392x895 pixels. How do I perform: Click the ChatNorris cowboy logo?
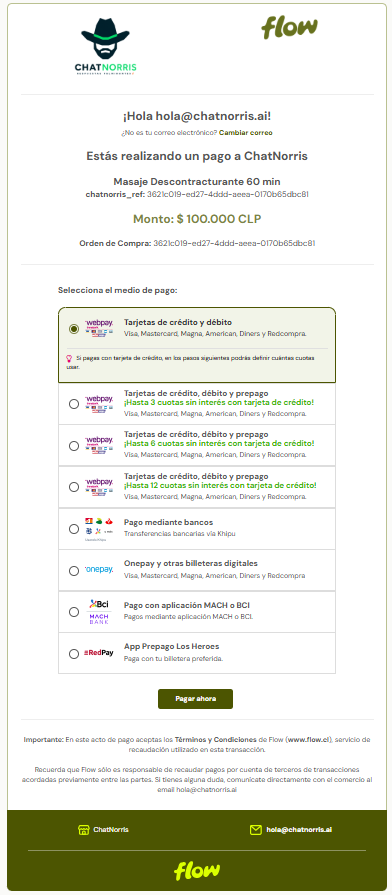pyautogui.click(x=106, y=47)
